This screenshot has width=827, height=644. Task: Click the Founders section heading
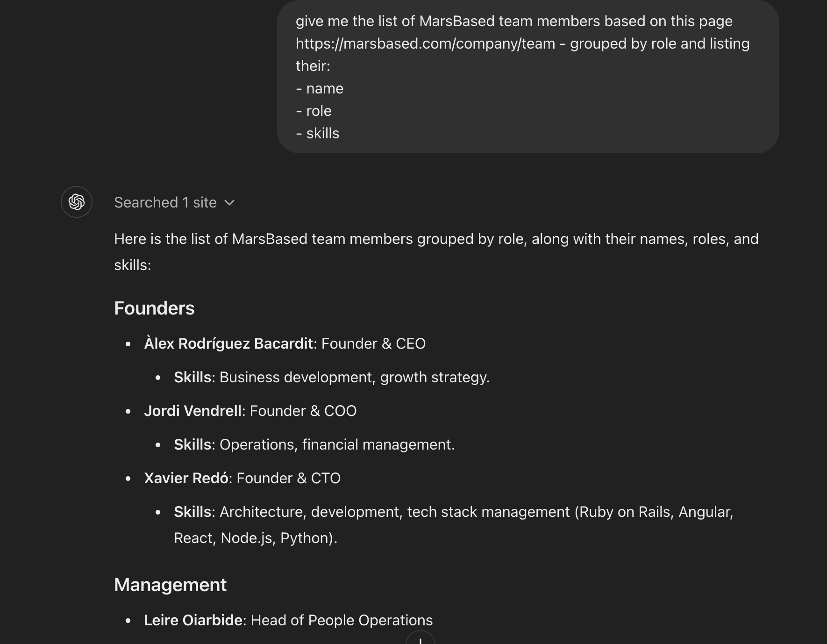coord(154,308)
